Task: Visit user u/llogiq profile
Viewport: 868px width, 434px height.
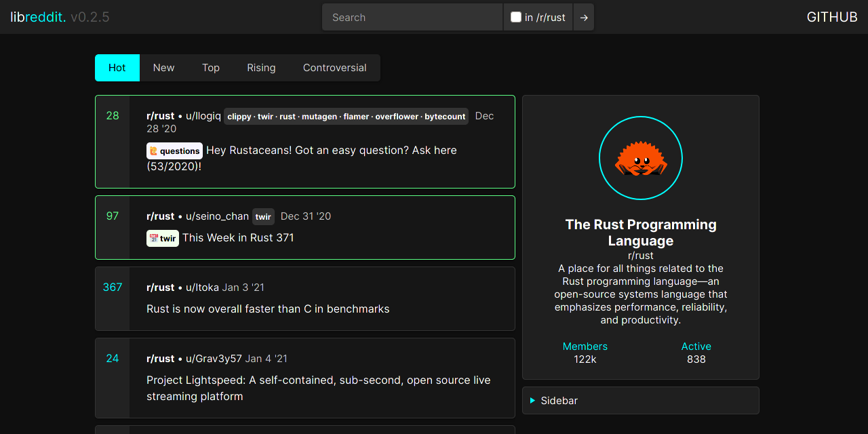Action: click(x=203, y=116)
